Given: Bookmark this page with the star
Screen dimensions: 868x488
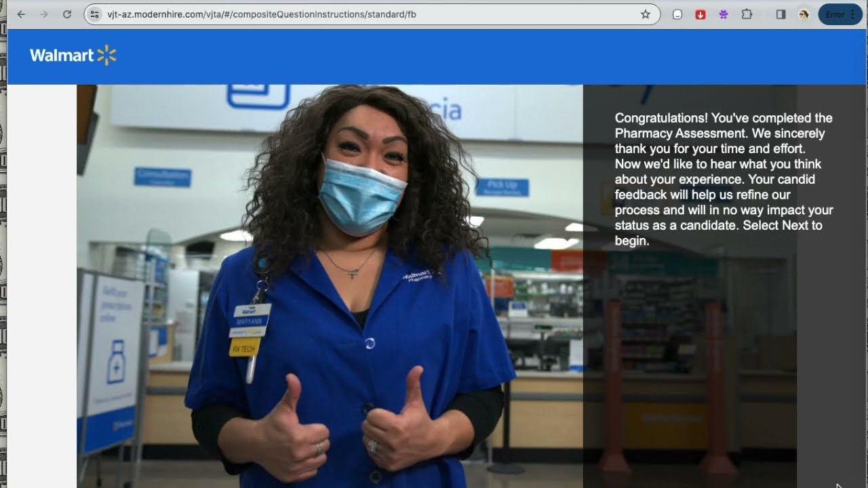Looking at the screenshot, I should click(x=646, y=14).
